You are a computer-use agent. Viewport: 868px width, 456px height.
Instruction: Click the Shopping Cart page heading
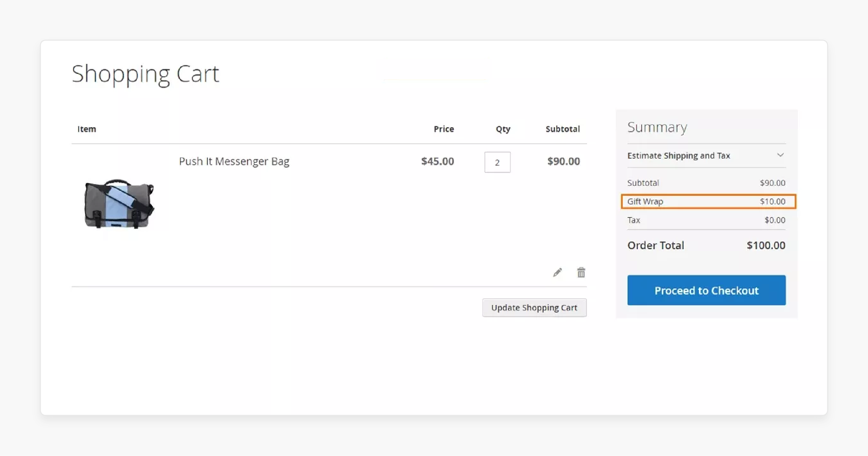145,74
